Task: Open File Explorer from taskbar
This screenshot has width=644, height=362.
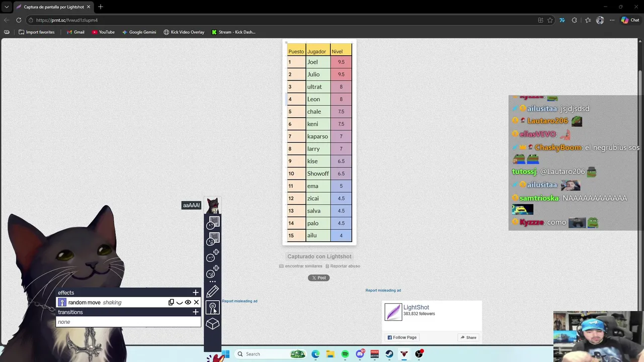Action: [x=330, y=354]
